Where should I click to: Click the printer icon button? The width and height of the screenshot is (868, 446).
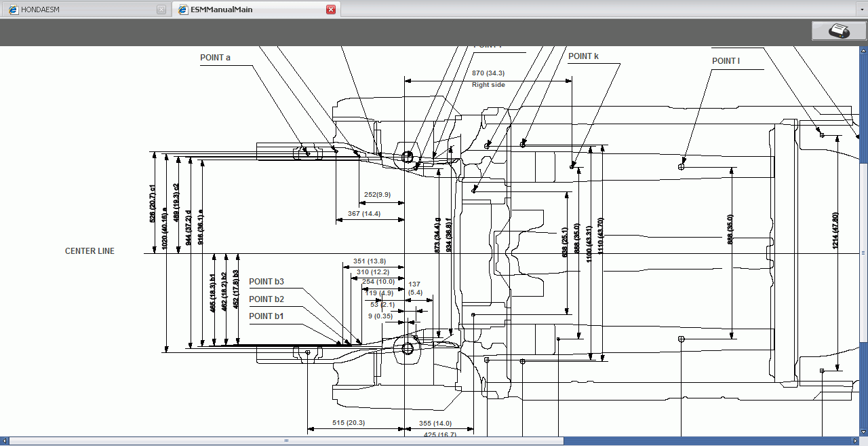(839, 31)
